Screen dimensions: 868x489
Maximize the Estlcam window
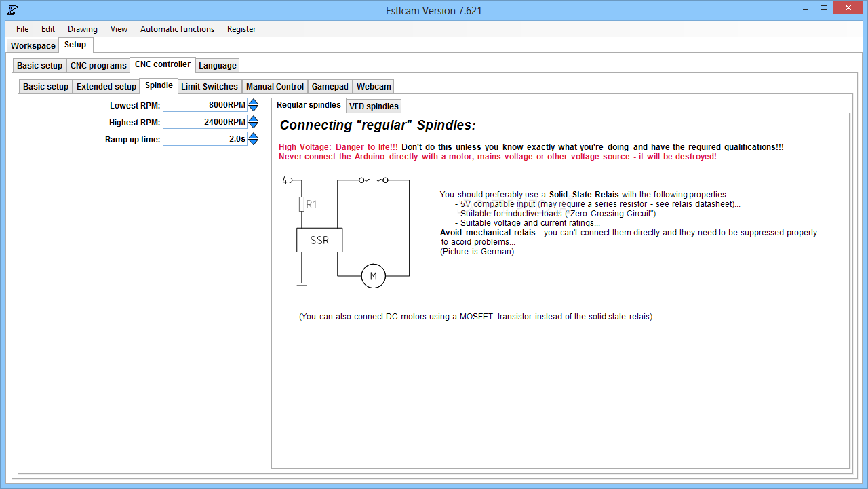tap(824, 9)
